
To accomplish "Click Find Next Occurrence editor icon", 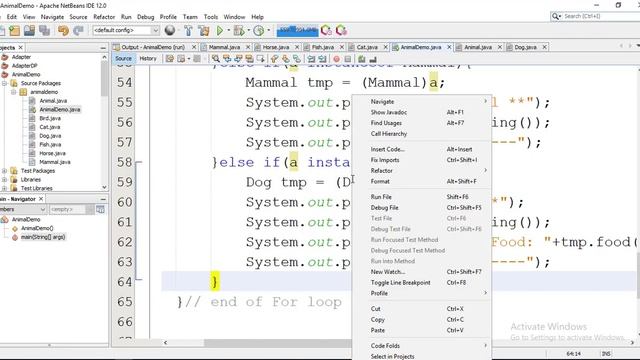I will tap(238, 59).
